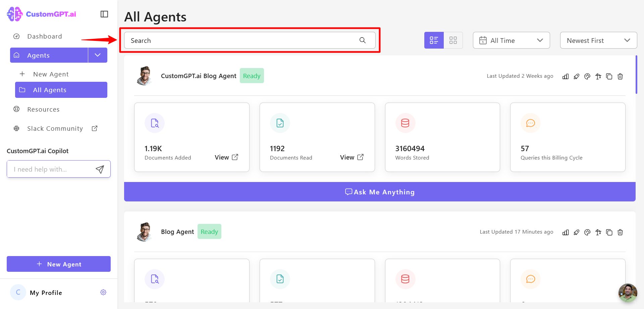Click Blog Agent avatar thumbnail
Image resolution: width=644 pixels, height=309 pixels.
click(x=145, y=232)
